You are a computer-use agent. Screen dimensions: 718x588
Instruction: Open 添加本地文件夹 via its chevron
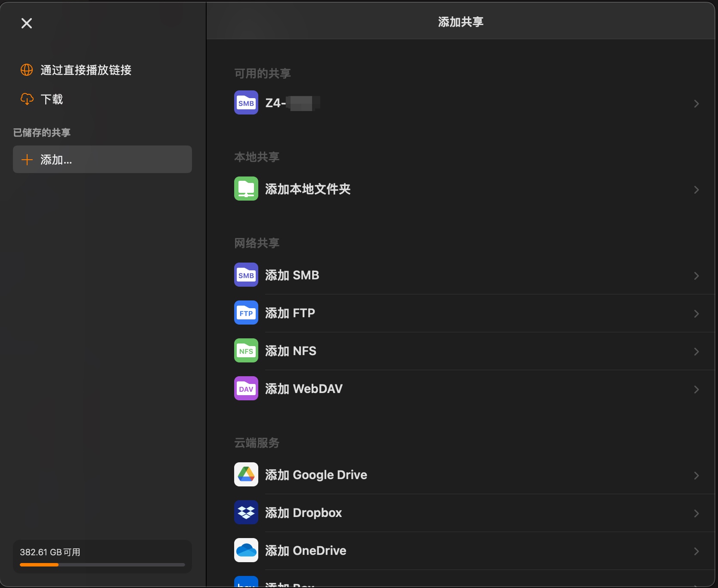pyautogui.click(x=696, y=189)
